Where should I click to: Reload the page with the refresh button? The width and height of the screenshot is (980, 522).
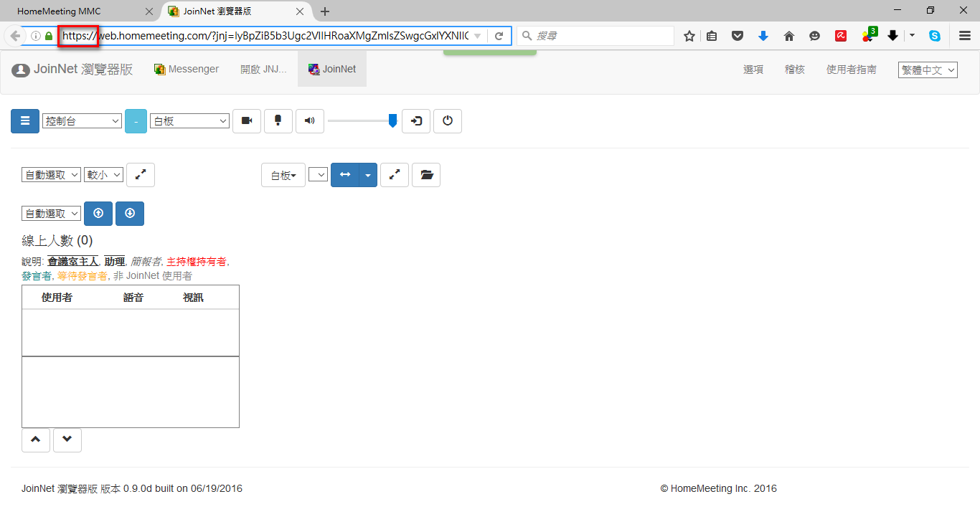coord(499,36)
